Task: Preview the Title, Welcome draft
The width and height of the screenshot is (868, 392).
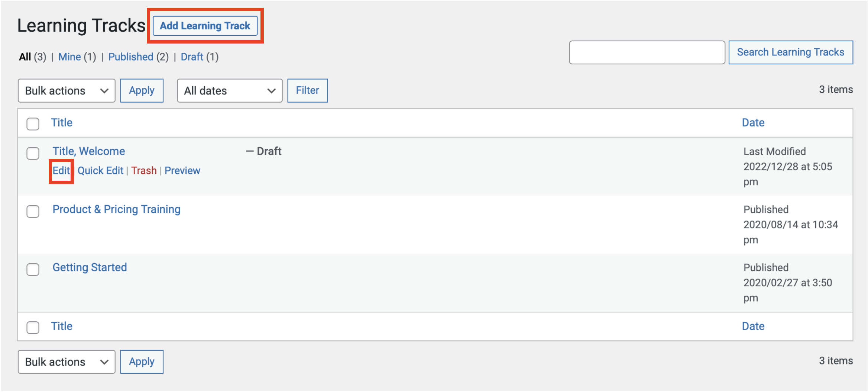Action: click(182, 171)
